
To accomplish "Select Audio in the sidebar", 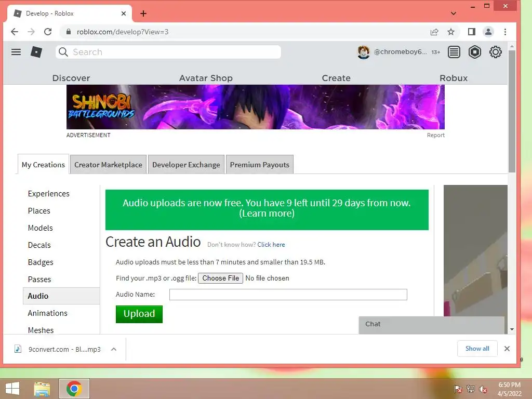I will (x=61, y=296).
